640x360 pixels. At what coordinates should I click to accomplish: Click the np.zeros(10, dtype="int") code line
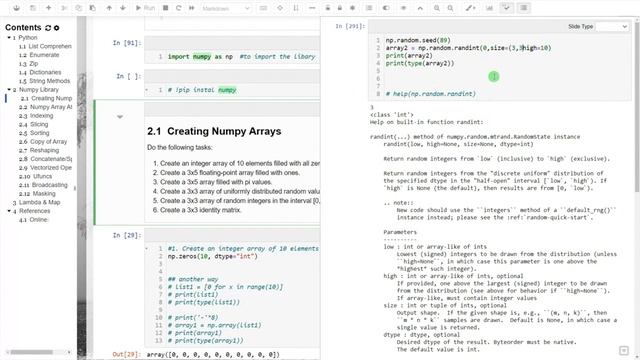click(213, 256)
